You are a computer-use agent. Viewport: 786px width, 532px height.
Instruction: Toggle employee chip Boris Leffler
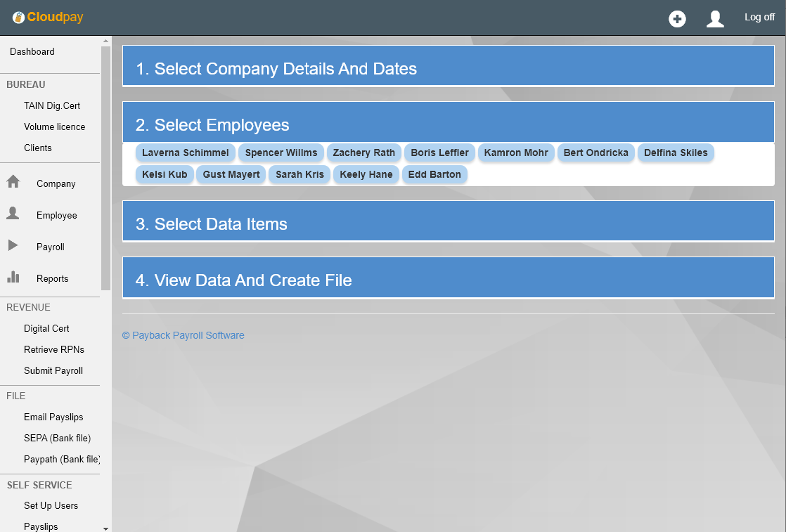(439, 153)
